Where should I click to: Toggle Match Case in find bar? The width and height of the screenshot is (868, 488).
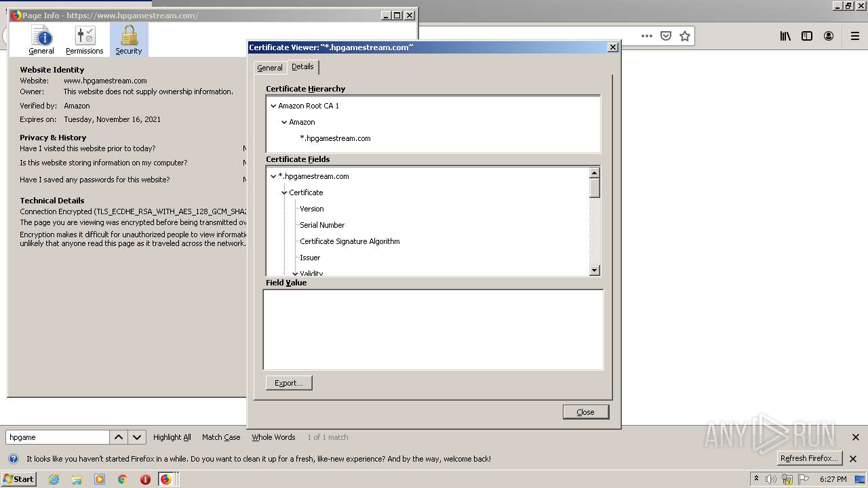[x=221, y=437]
